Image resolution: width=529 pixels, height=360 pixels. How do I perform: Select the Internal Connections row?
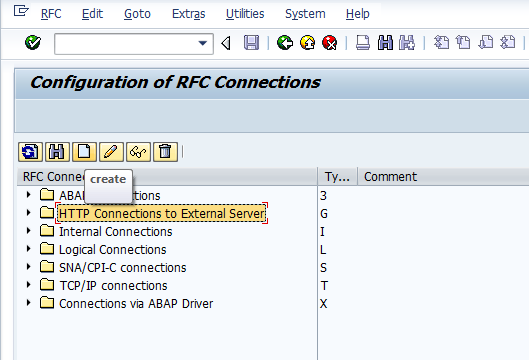pyautogui.click(x=116, y=232)
